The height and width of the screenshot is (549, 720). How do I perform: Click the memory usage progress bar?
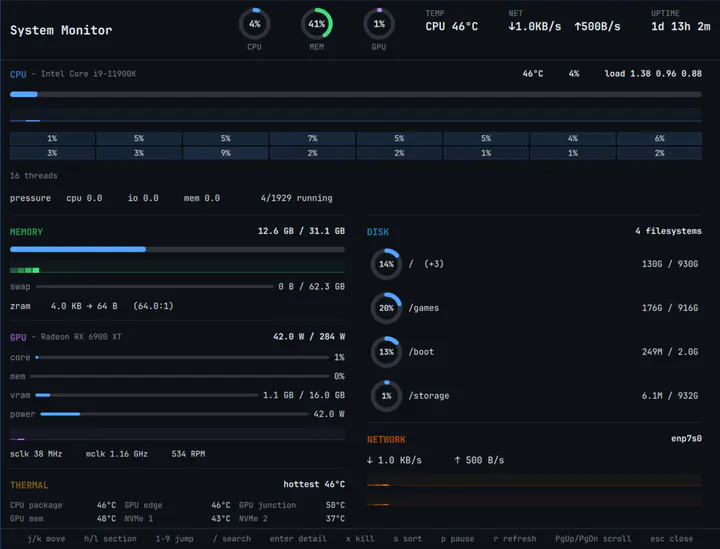pos(177,249)
